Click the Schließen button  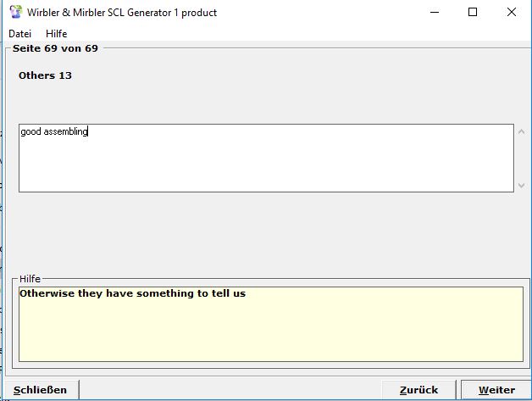[41, 390]
